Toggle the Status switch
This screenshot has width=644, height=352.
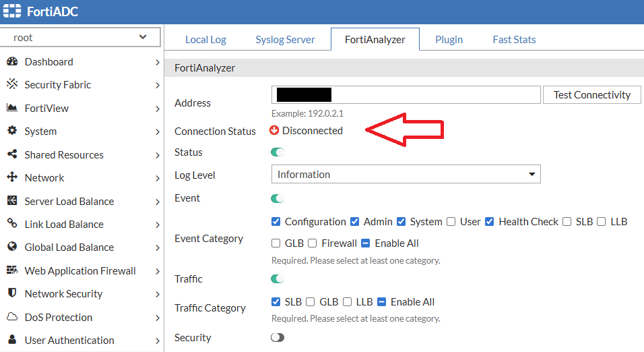pyautogui.click(x=278, y=152)
